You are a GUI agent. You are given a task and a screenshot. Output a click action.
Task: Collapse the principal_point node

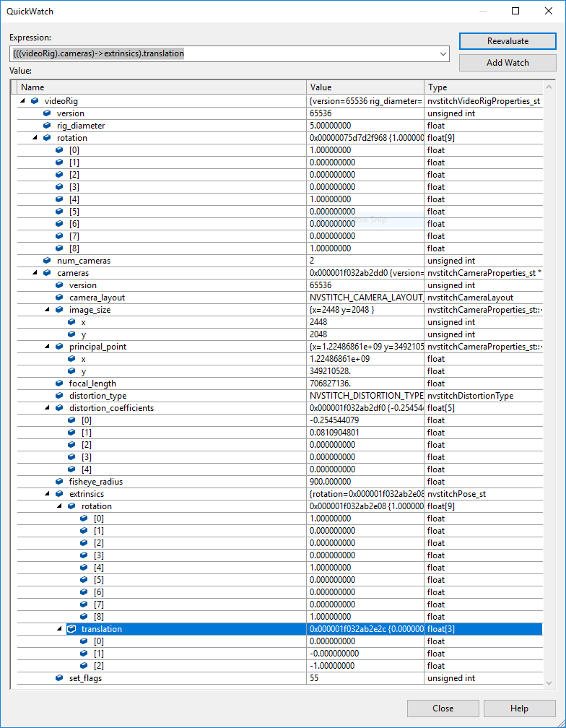[48, 347]
